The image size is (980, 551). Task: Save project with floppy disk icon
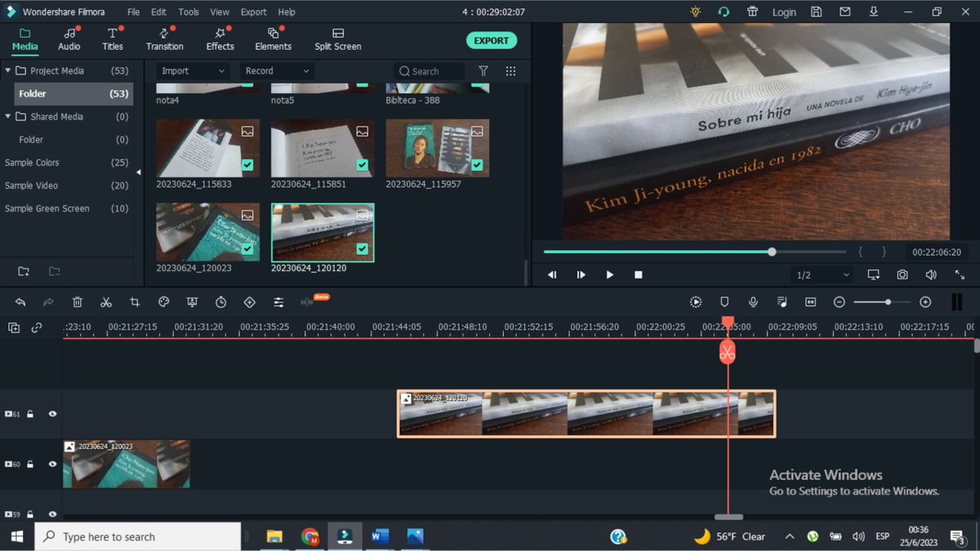click(x=816, y=11)
